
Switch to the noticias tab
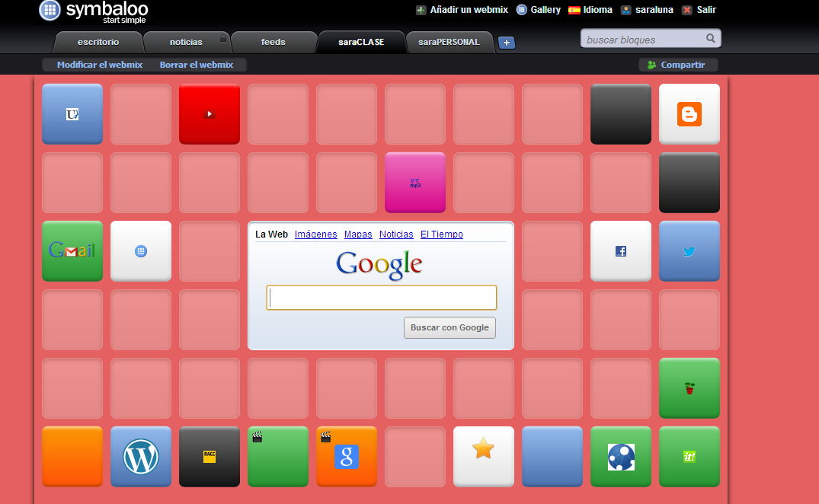[x=186, y=43]
